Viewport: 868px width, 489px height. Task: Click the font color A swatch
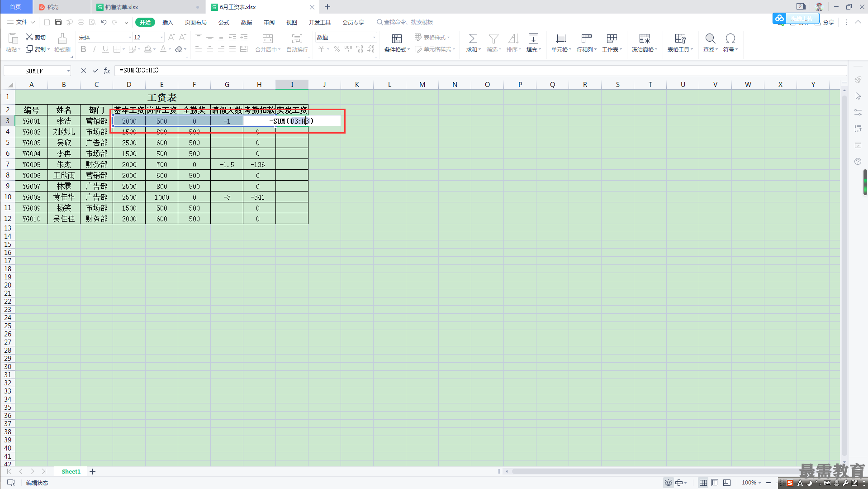click(x=163, y=49)
